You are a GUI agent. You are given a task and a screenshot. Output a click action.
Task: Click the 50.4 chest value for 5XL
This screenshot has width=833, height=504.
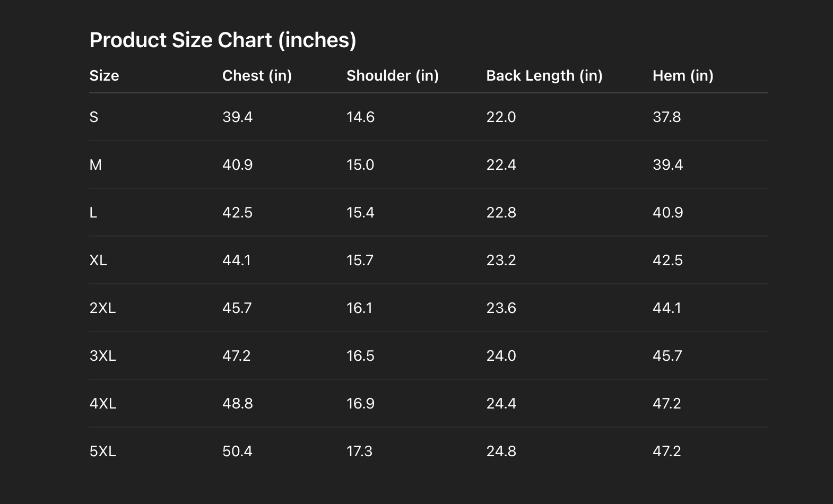(237, 451)
